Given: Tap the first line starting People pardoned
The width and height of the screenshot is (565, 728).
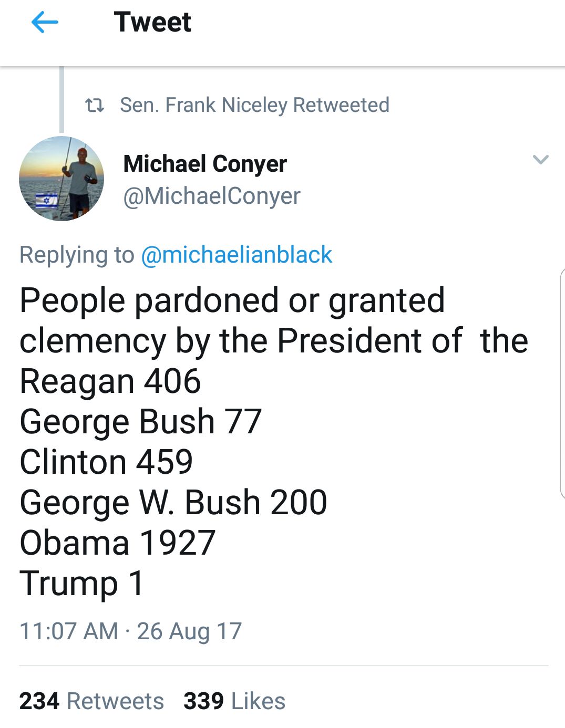Looking at the screenshot, I should pos(232,301).
